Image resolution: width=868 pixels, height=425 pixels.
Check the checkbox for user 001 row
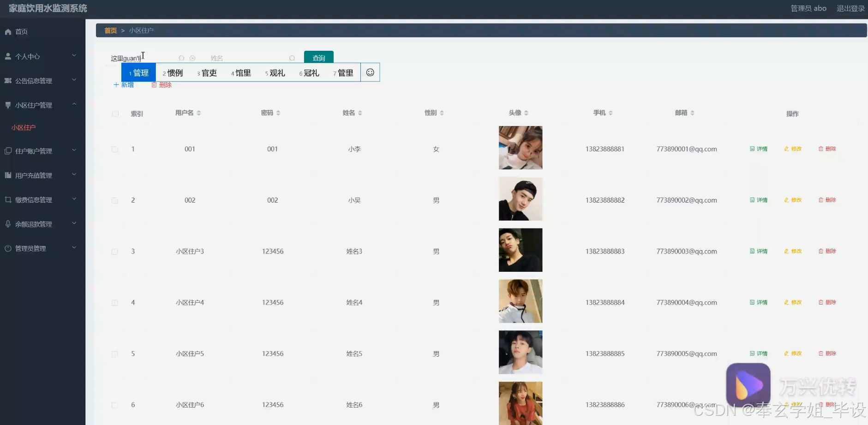click(115, 149)
